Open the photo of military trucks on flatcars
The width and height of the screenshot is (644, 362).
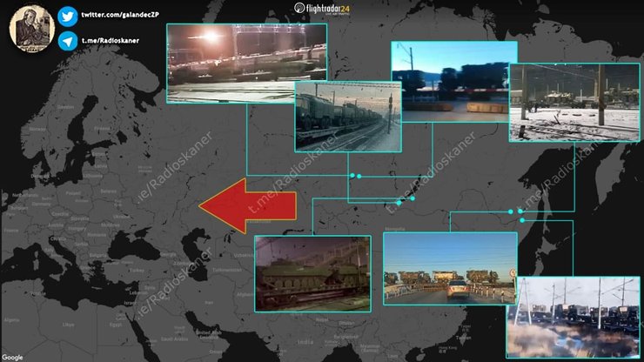[x=347, y=116]
